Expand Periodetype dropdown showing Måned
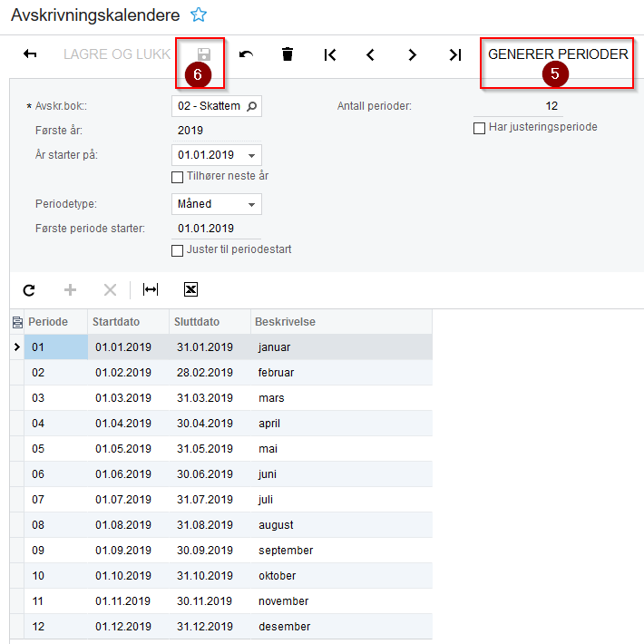This screenshot has height=644, width=644. click(x=252, y=204)
